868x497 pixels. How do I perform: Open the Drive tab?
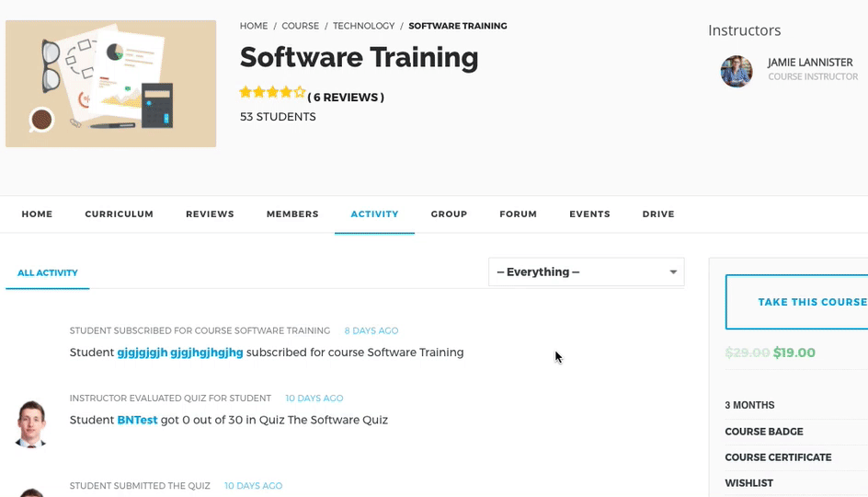coord(658,214)
